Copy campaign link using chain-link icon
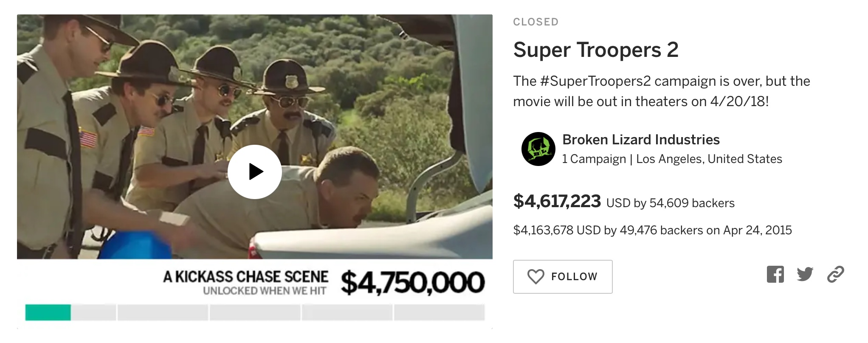Image resolution: width=868 pixels, height=343 pixels. click(x=835, y=274)
